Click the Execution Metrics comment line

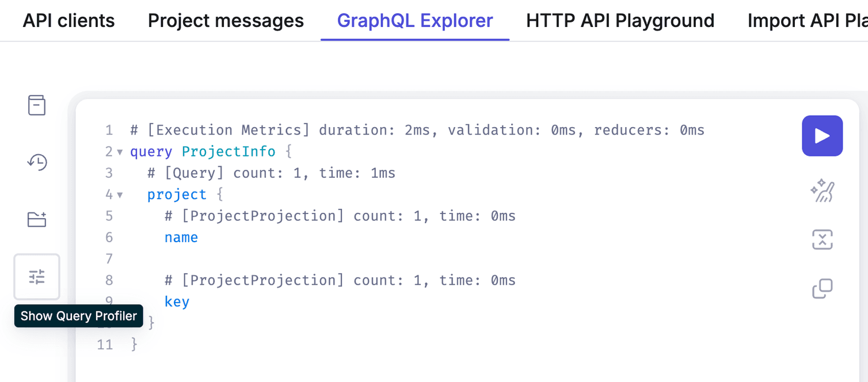tap(403, 130)
